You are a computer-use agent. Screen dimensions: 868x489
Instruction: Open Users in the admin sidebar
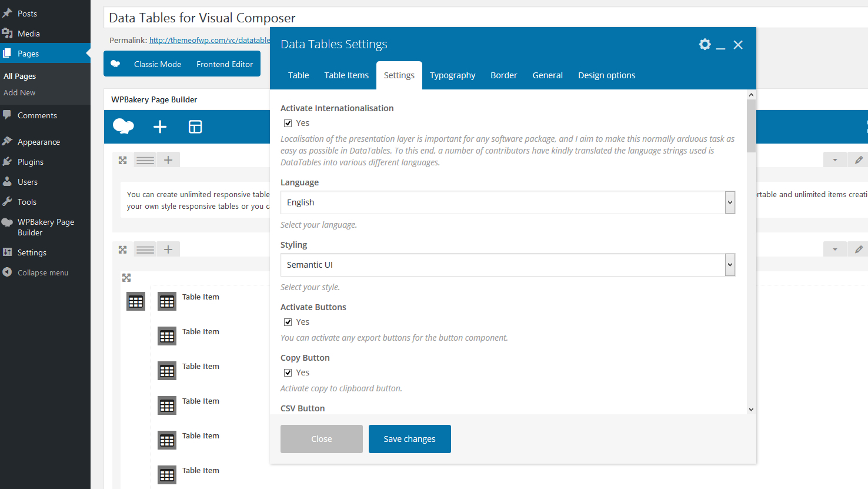point(45,182)
